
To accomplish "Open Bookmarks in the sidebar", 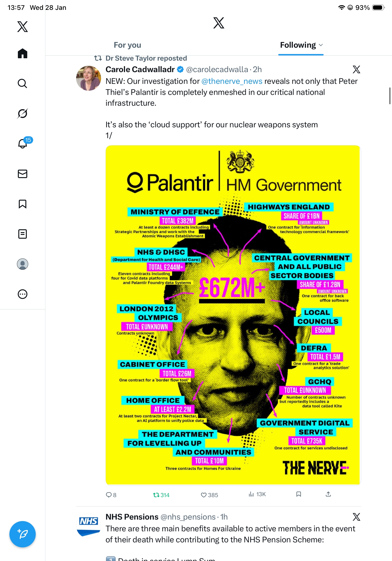I will pos(23,204).
